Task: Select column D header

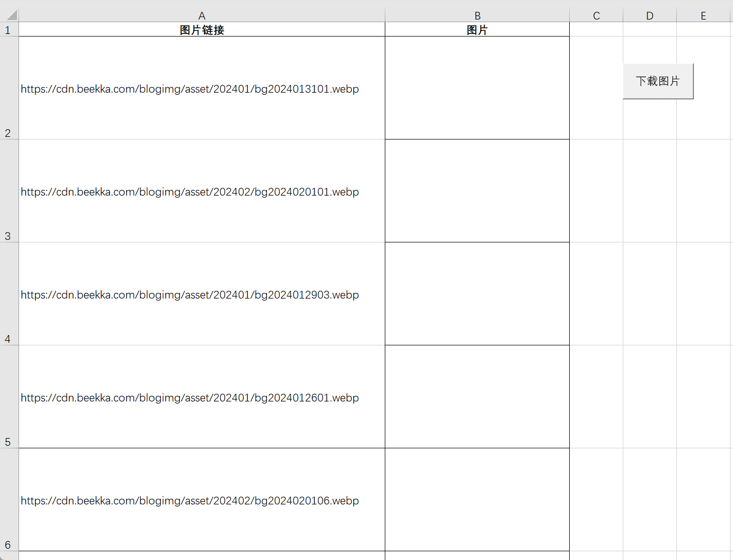Action: tap(650, 15)
